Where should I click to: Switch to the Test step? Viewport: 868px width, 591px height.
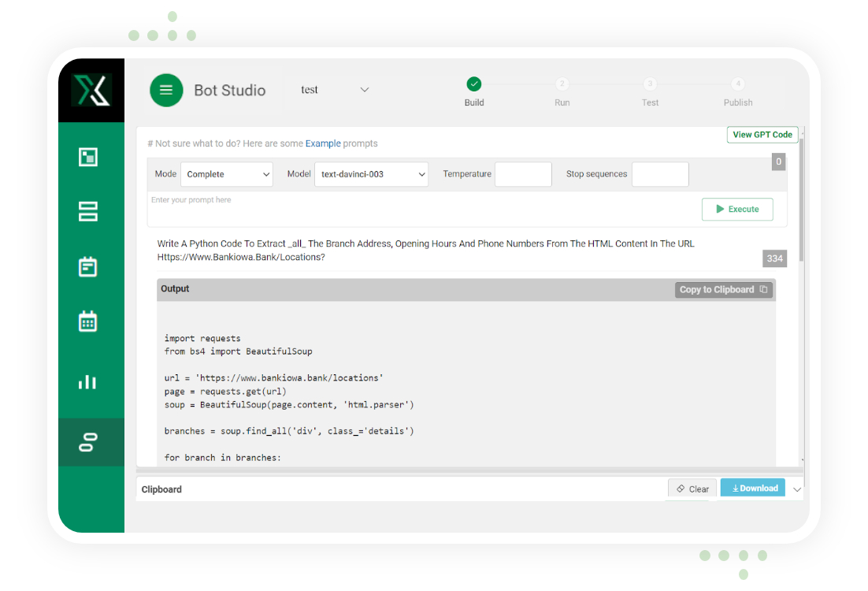(x=650, y=84)
